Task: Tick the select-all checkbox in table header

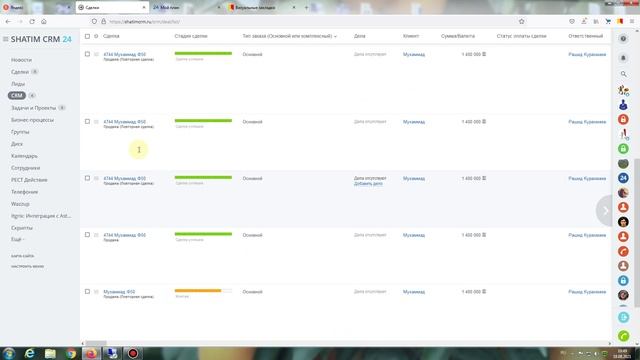Action: click(87, 36)
